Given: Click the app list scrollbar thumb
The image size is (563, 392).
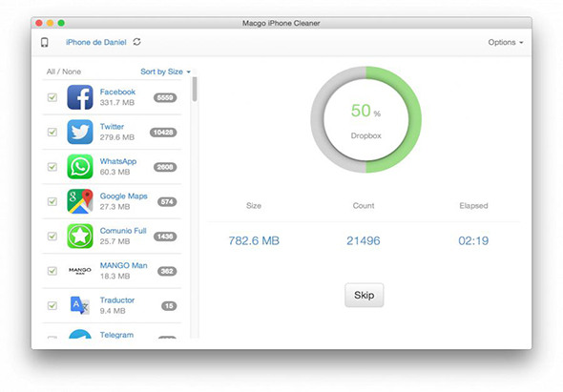Looking at the screenshot, I should click(195, 89).
